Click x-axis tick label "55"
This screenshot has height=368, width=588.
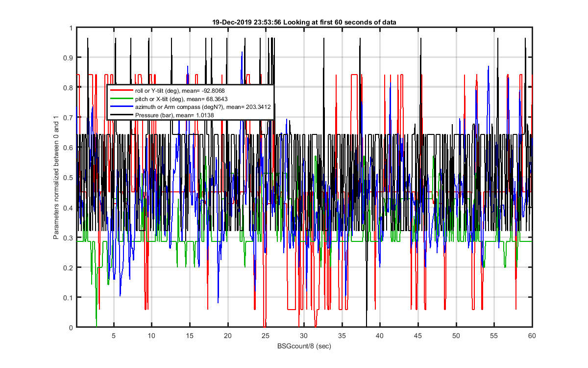coord(494,336)
